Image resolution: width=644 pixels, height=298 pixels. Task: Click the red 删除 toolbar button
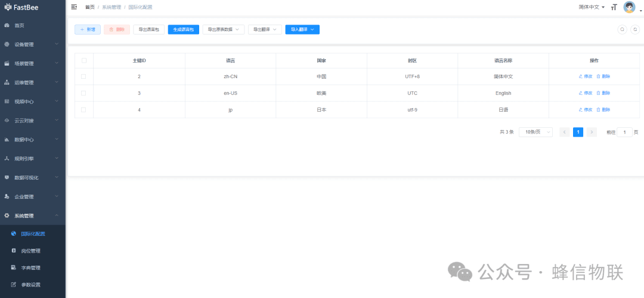click(117, 30)
